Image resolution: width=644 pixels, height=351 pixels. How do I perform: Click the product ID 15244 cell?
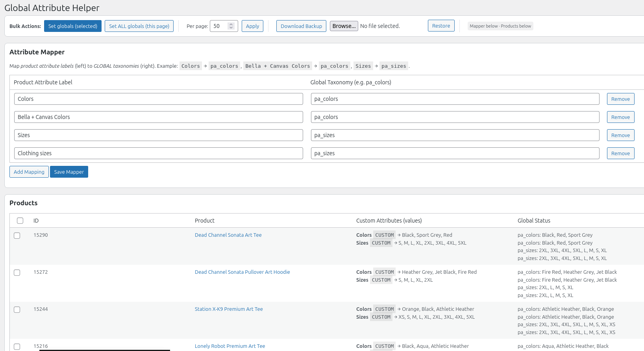(41, 309)
